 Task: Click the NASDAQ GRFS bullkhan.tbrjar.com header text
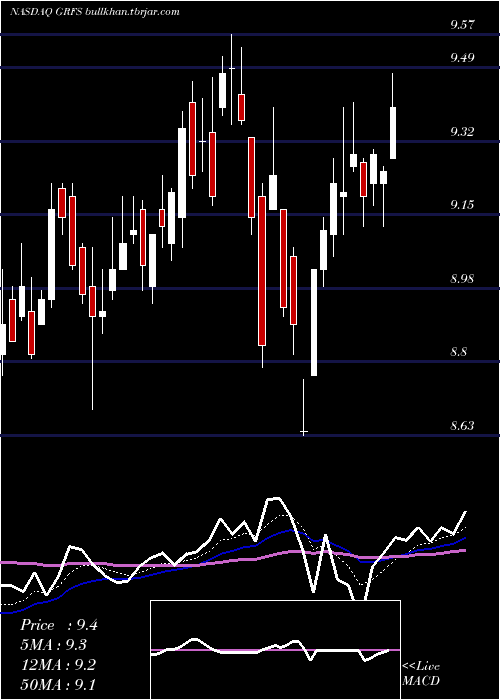click(95, 12)
